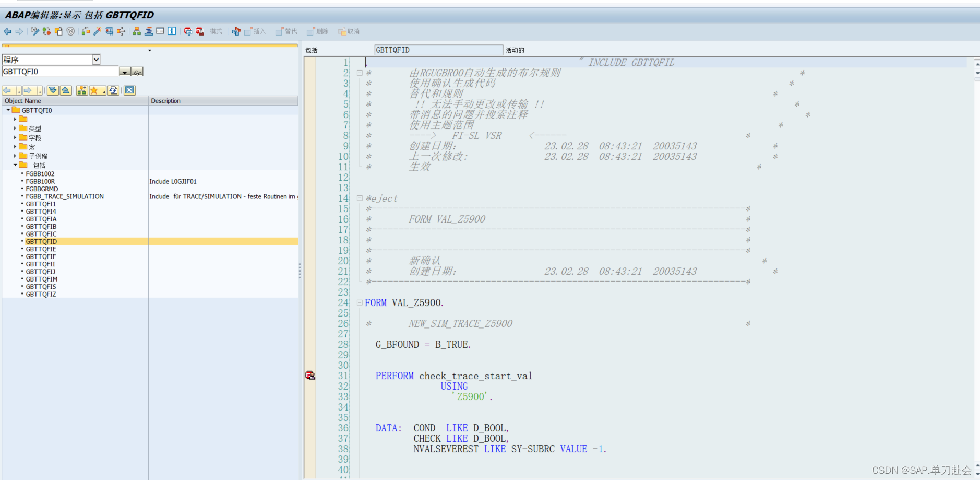
Task: Click the other object icon
Action: click(59, 31)
